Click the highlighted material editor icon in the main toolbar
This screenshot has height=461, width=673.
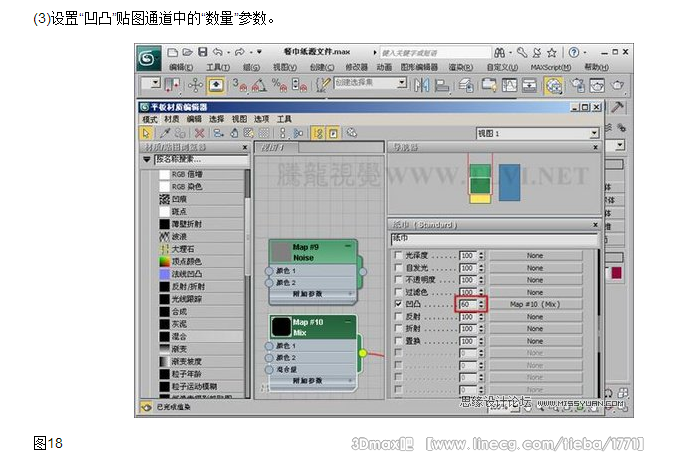click(x=554, y=85)
